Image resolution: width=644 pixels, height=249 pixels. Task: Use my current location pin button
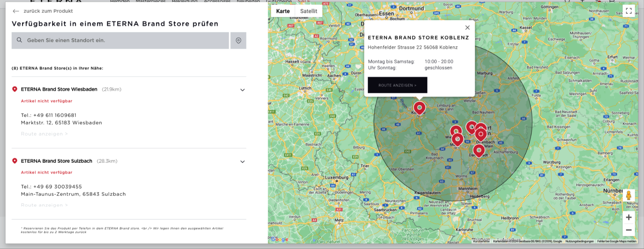tap(238, 41)
